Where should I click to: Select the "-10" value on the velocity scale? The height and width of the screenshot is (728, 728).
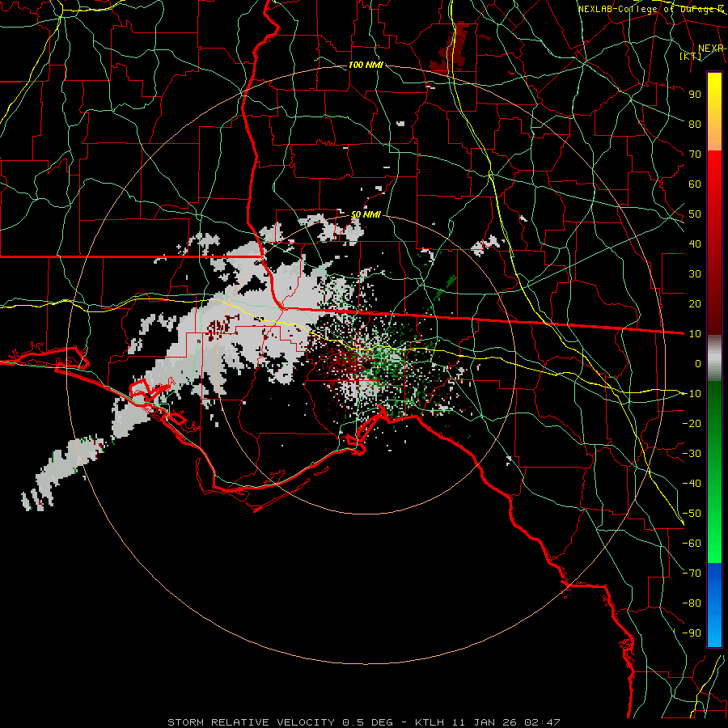(x=692, y=394)
